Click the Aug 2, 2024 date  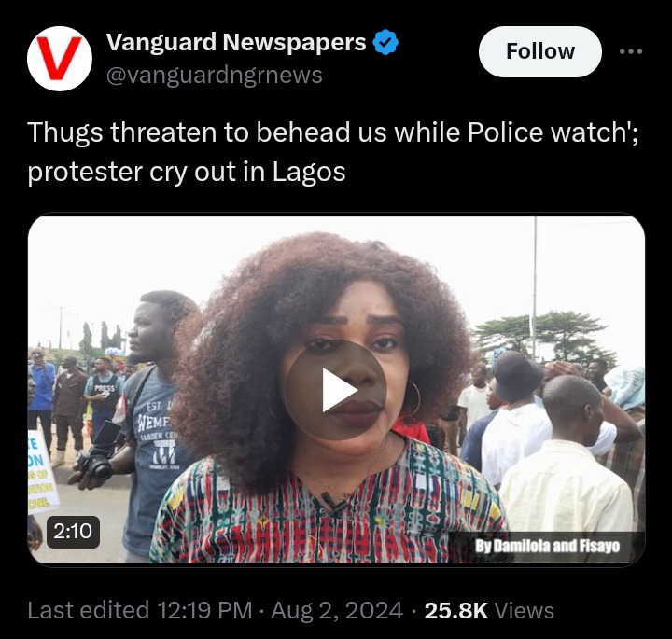point(337,610)
